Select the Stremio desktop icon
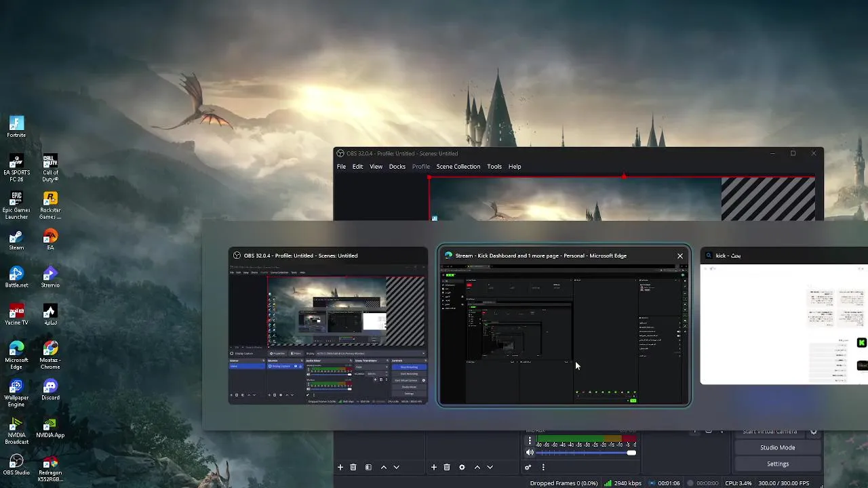The height and width of the screenshot is (488, 868). [x=50, y=277]
